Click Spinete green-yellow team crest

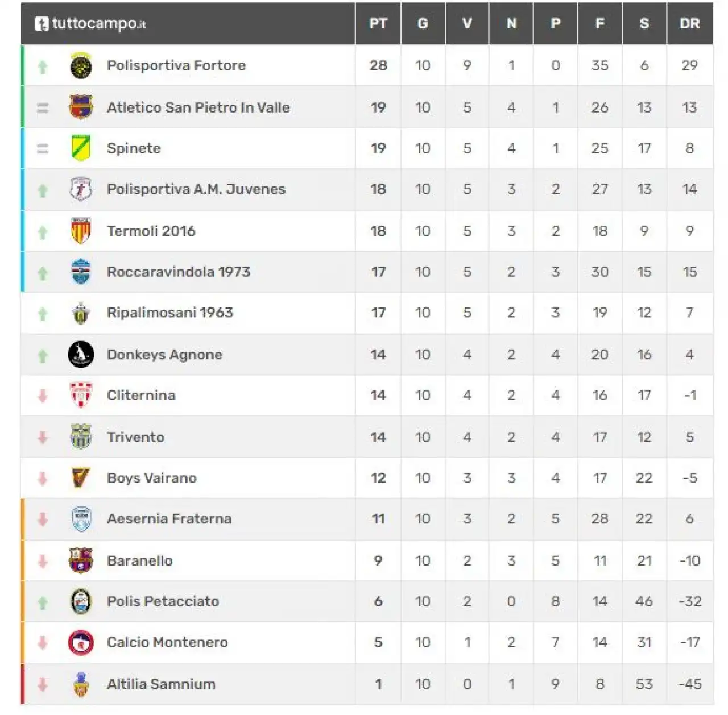coord(81,148)
